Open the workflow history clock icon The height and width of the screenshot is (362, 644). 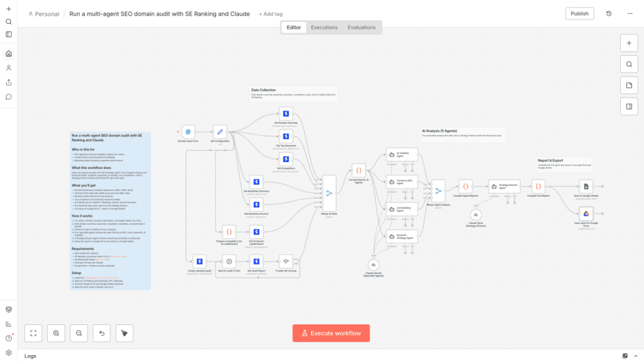[x=609, y=14]
